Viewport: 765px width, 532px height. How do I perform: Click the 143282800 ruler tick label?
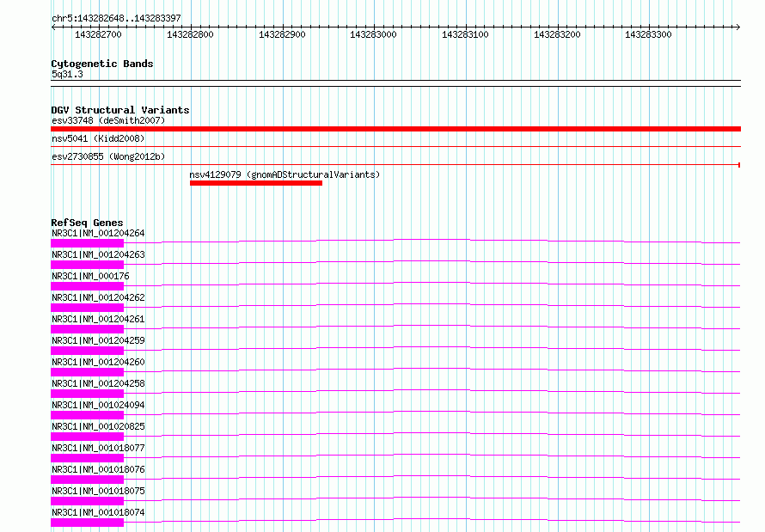[190, 34]
